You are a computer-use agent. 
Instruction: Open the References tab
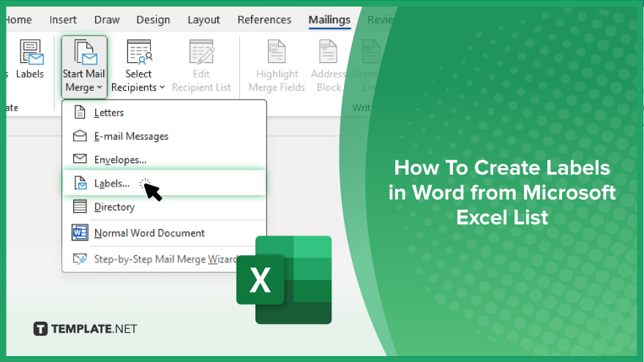264,20
